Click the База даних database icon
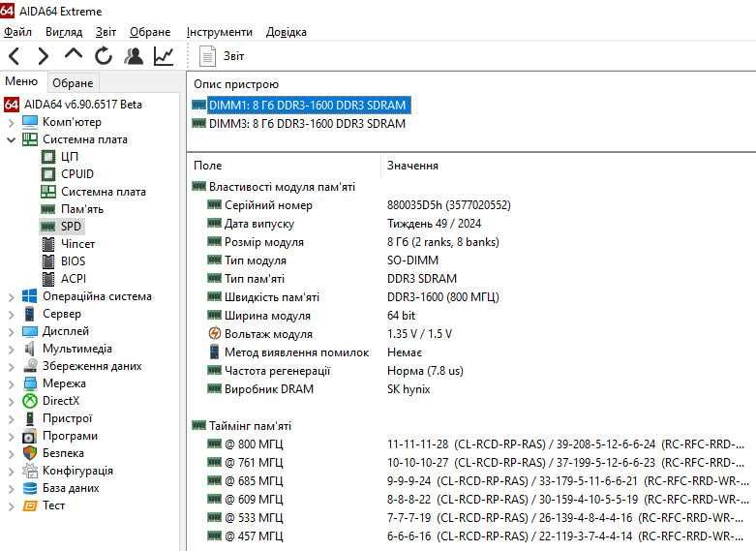756x551 pixels. coord(30,488)
